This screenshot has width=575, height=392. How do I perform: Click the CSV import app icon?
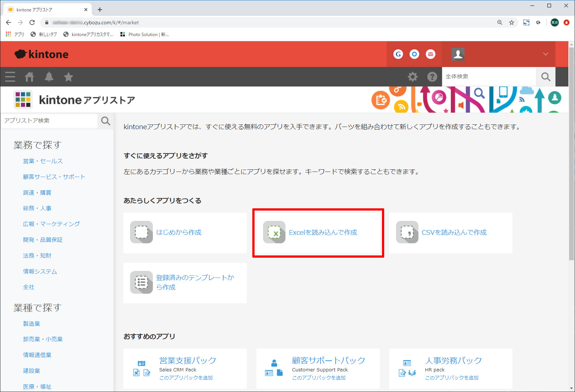[407, 232]
